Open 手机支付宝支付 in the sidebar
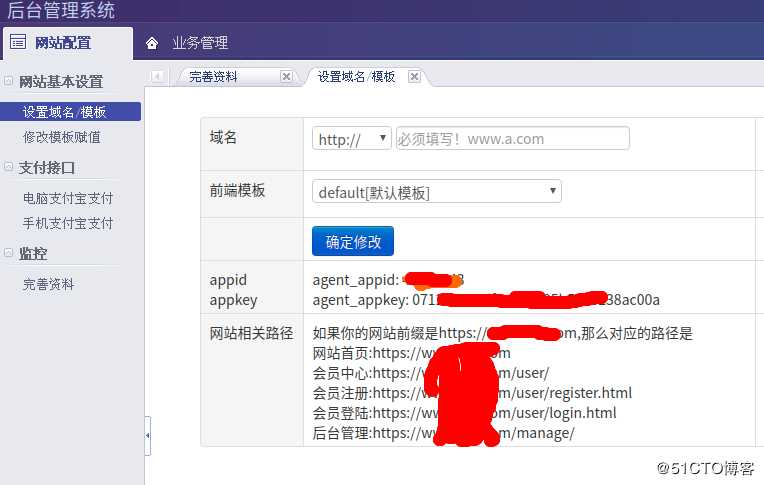The image size is (764, 485). pos(68,223)
